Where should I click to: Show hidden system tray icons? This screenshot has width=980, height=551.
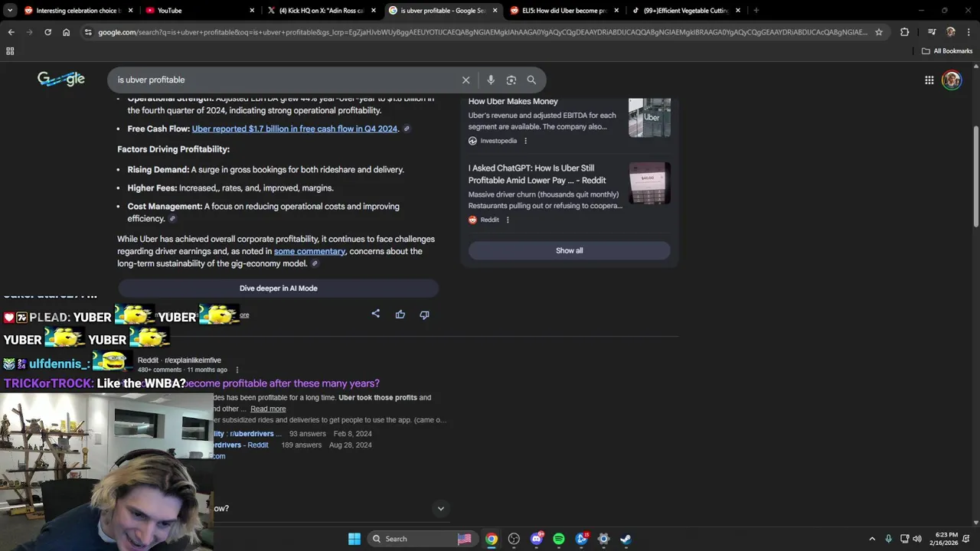point(871,539)
